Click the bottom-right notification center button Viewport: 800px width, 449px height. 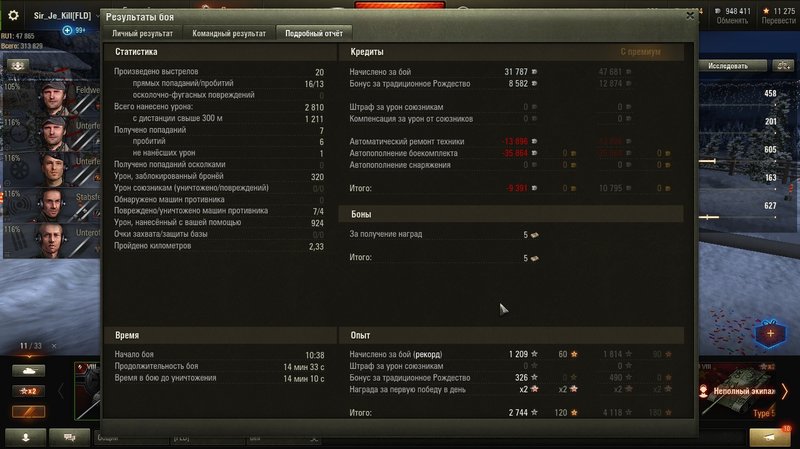pos(769,437)
